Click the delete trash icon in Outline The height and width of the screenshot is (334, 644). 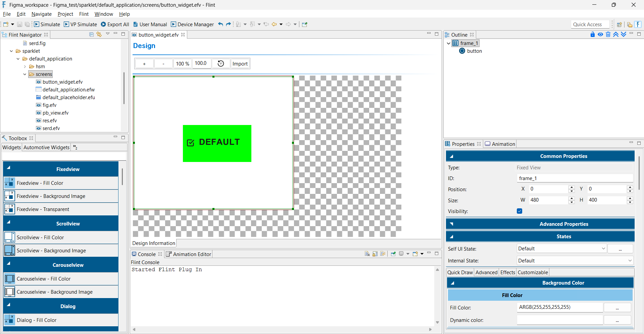click(608, 34)
